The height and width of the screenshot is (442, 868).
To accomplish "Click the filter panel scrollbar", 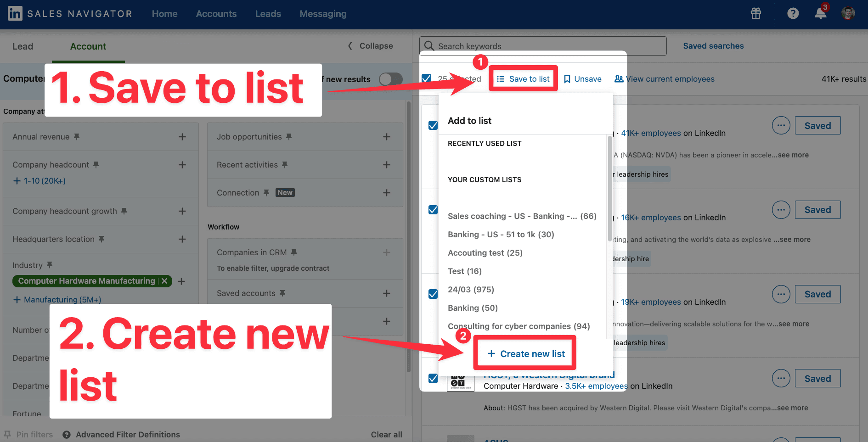I will click(409, 236).
